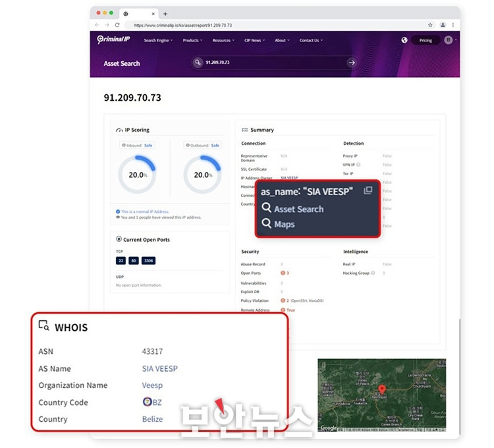The width and height of the screenshot is (494, 448).
Task: Select the current browser tab
Action: 138,14
